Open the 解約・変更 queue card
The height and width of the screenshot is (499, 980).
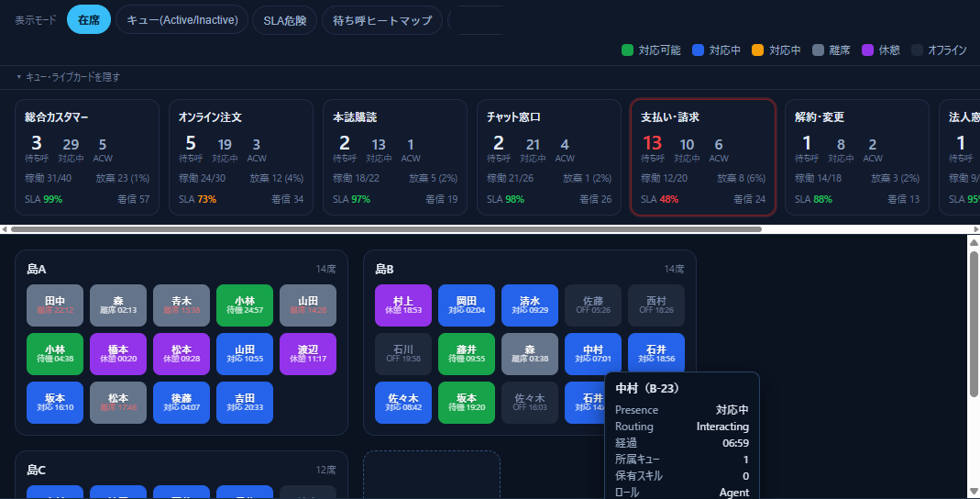857,157
